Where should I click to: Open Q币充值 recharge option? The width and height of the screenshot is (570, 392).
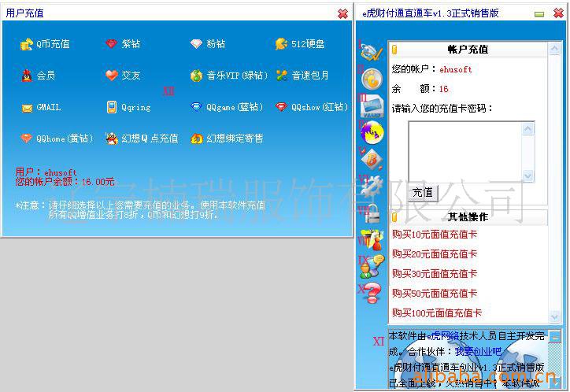point(45,44)
